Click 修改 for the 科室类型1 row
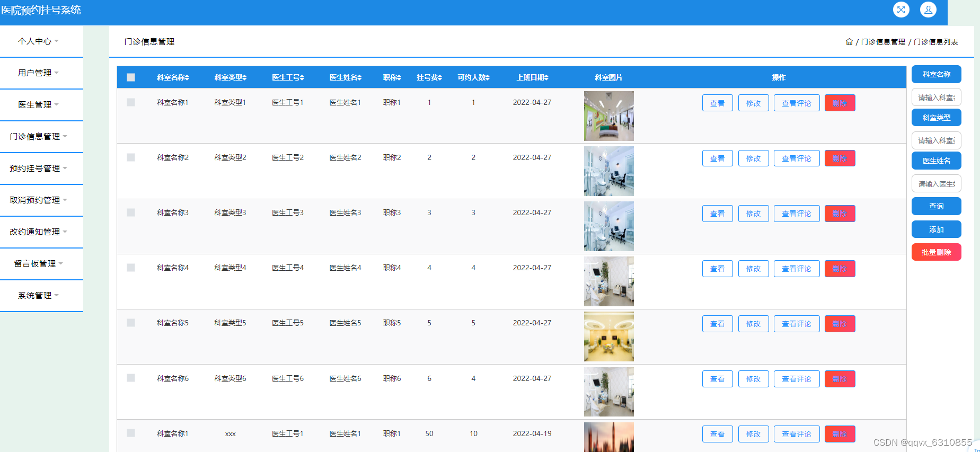This screenshot has width=980, height=452. [x=753, y=103]
